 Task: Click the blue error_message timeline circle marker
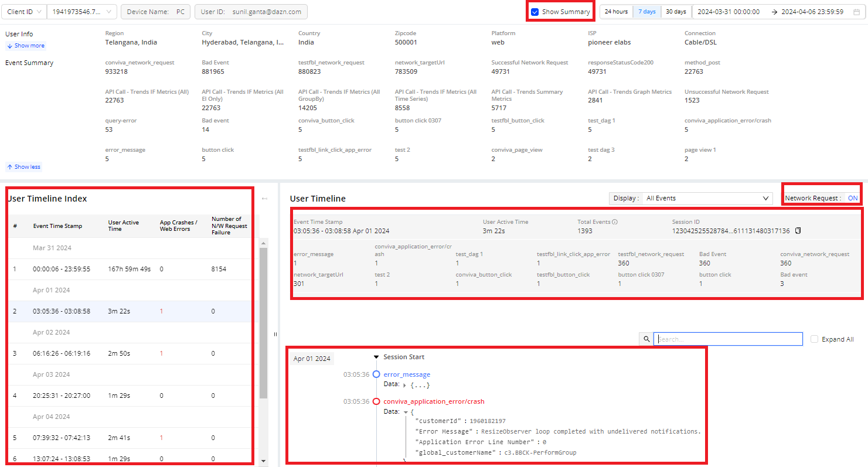[x=377, y=374]
